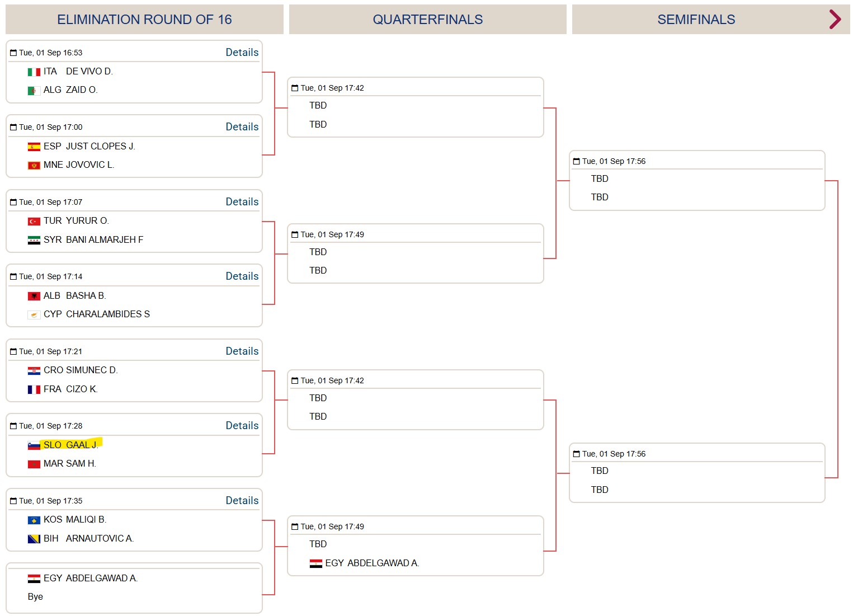The width and height of the screenshot is (853, 616).
Task: Click the Croatia flag beside SIMUNEC D.
Action: (x=34, y=371)
